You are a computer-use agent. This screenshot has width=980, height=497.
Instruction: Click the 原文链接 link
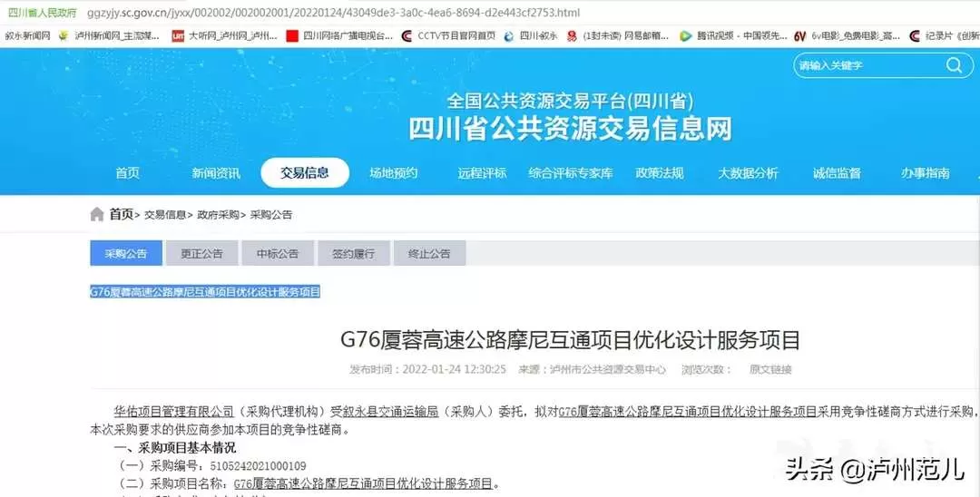770,370
